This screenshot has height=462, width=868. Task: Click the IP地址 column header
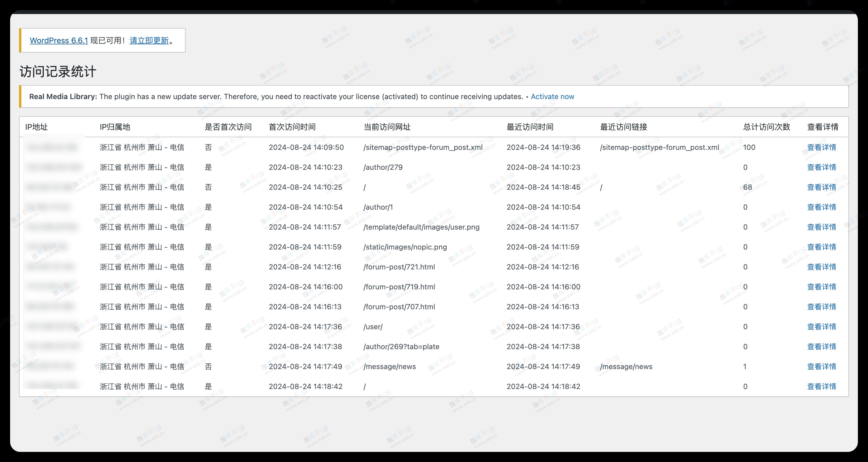point(36,127)
